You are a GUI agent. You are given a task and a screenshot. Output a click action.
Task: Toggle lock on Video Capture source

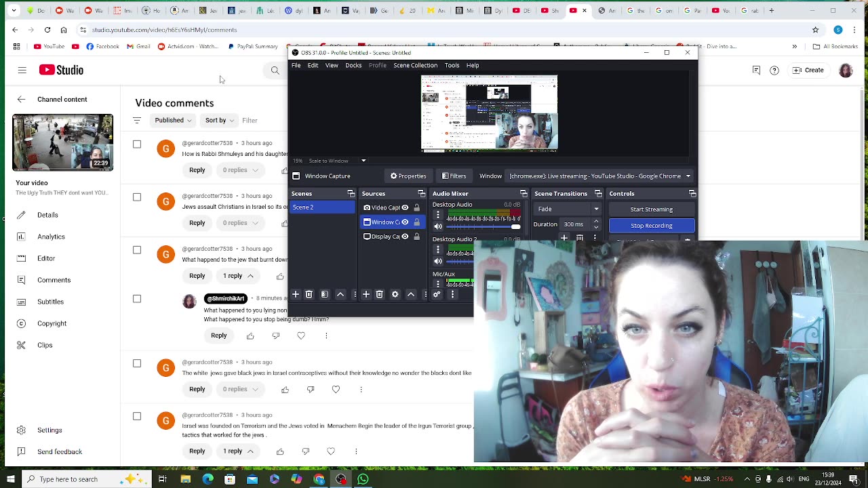[416, 207]
